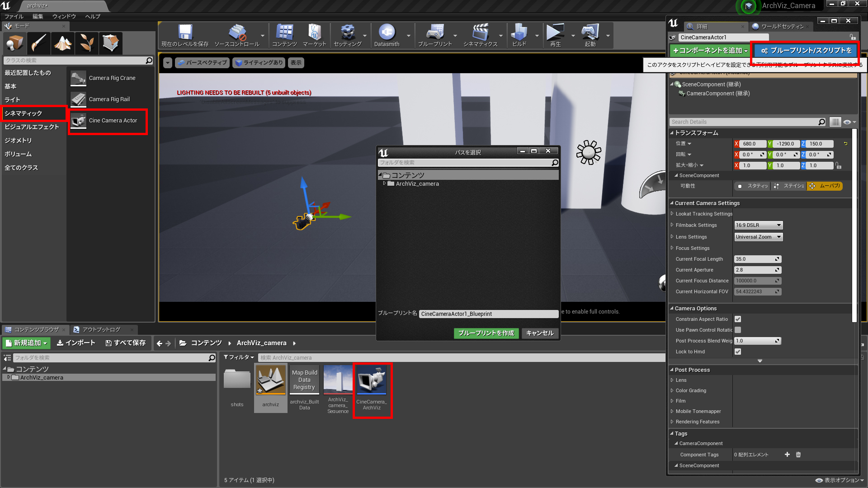Open the Filters (フィルタ) dropdown
Screen dimensions: 868x488
[239, 357]
